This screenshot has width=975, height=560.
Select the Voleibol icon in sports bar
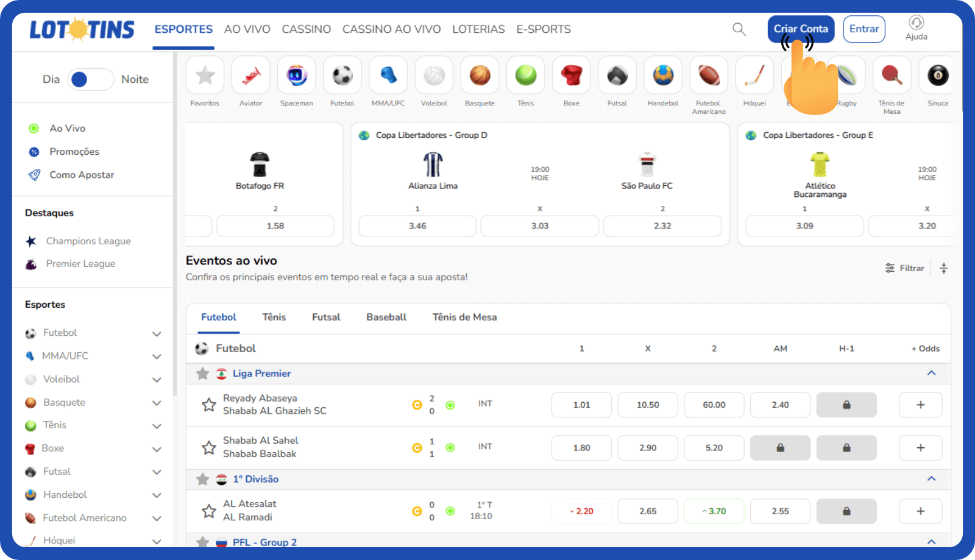pyautogui.click(x=434, y=76)
